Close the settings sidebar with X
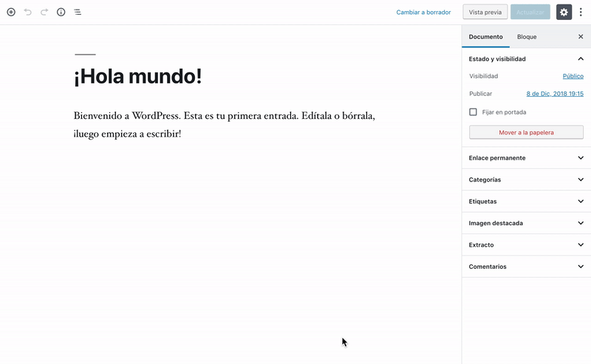591x364 pixels. (x=581, y=37)
